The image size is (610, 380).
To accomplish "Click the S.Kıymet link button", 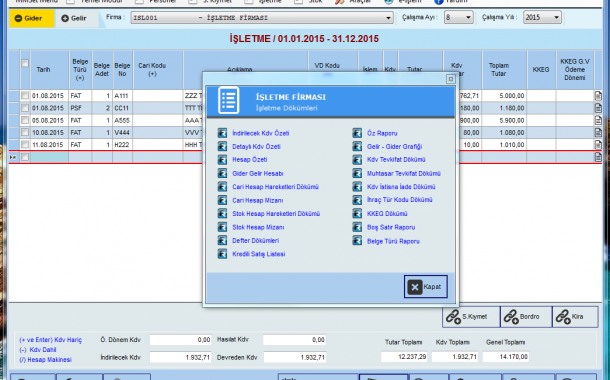I will tap(471, 317).
